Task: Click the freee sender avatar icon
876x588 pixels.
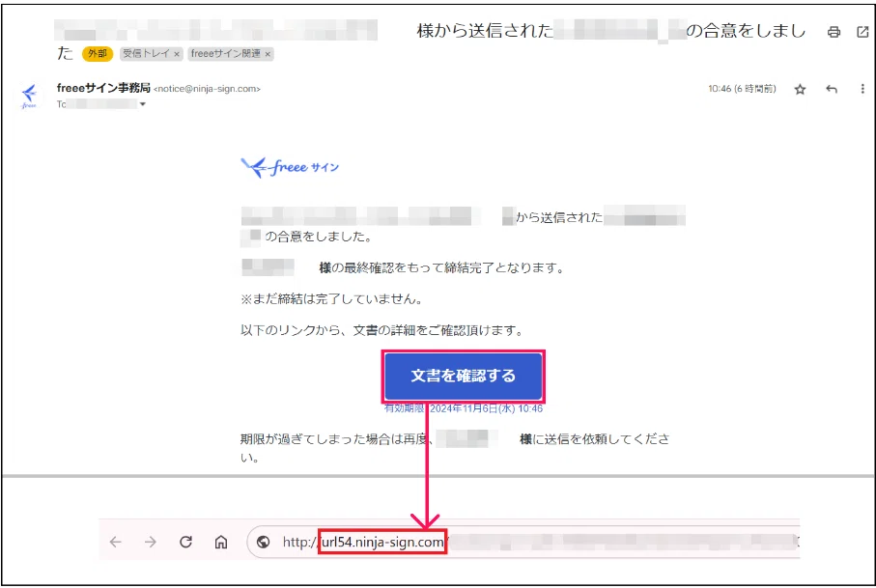Action: click(x=29, y=96)
